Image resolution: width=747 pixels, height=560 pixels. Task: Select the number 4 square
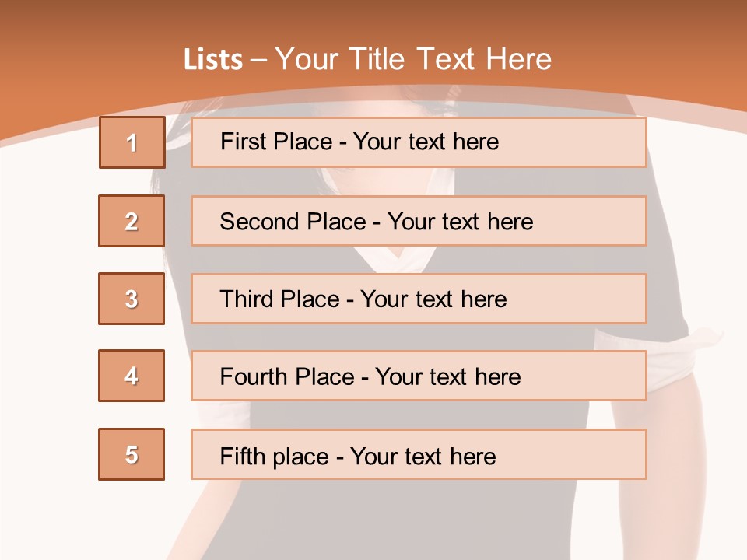tap(132, 376)
